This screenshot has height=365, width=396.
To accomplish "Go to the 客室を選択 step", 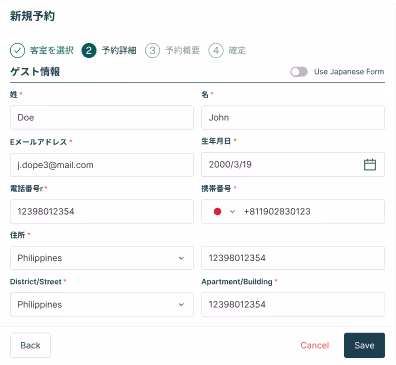I will click(x=52, y=50).
